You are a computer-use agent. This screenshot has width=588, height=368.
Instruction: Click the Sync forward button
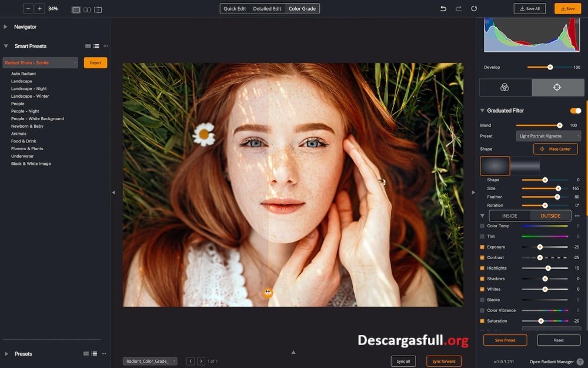tap(443, 361)
